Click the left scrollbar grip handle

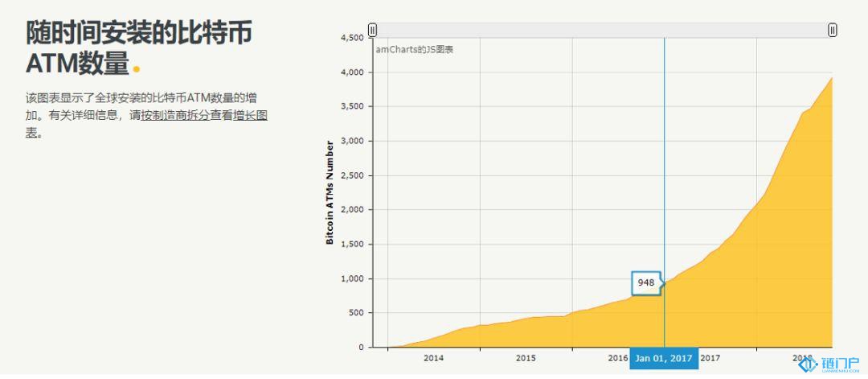click(372, 30)
